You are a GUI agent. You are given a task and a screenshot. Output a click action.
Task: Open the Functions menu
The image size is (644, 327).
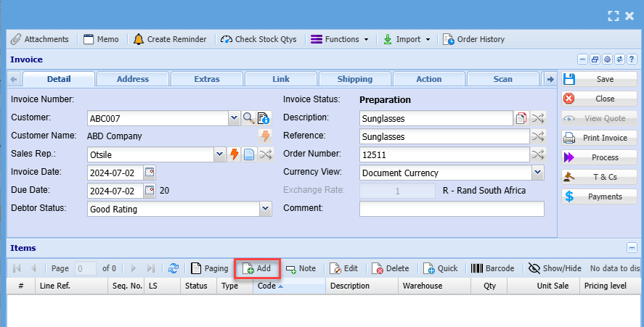tap(340, 39)
